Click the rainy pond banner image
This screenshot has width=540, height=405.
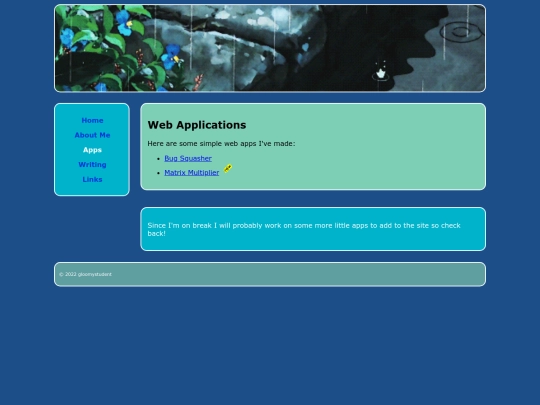270,48
